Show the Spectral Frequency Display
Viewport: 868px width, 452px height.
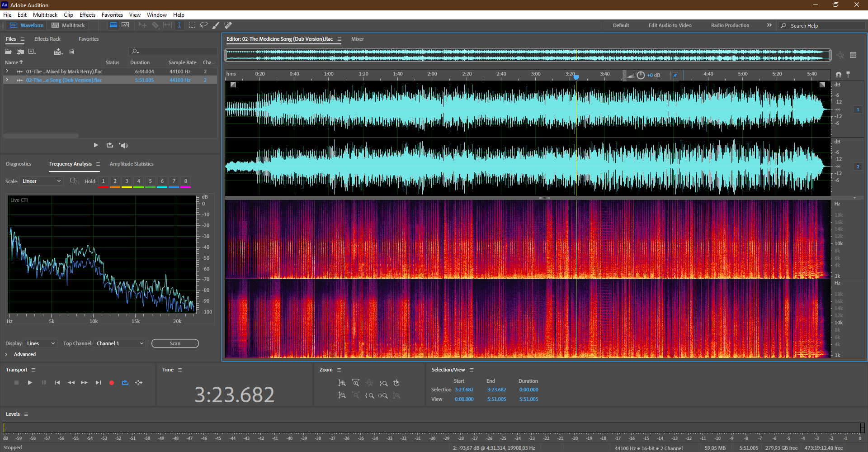click(x=113, y=25)
